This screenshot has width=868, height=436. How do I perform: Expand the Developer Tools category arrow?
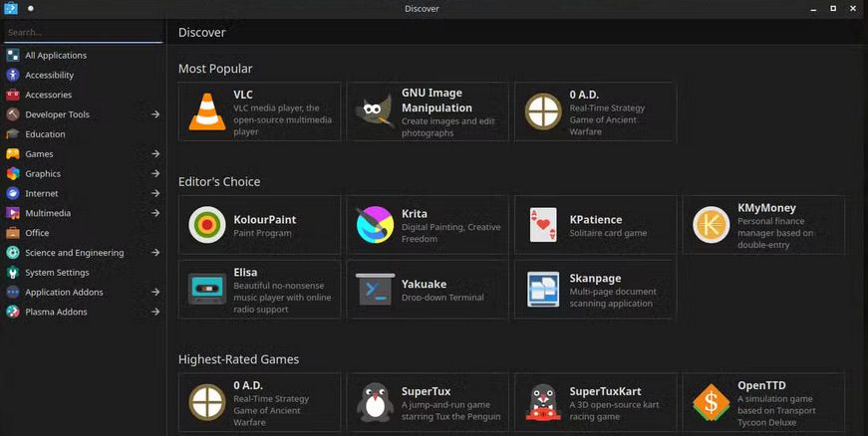155,114
